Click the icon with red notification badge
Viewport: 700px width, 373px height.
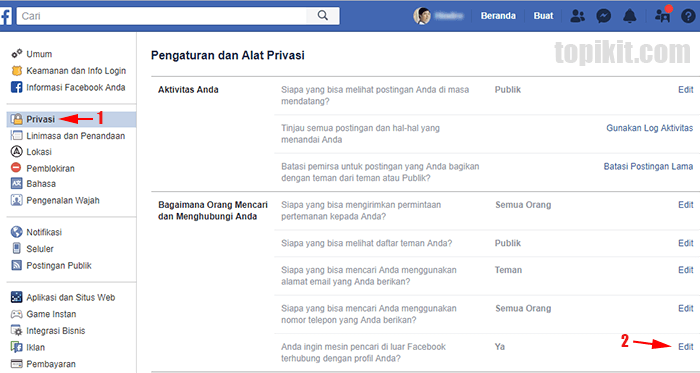pyautogui.click(x=662, y=15)
